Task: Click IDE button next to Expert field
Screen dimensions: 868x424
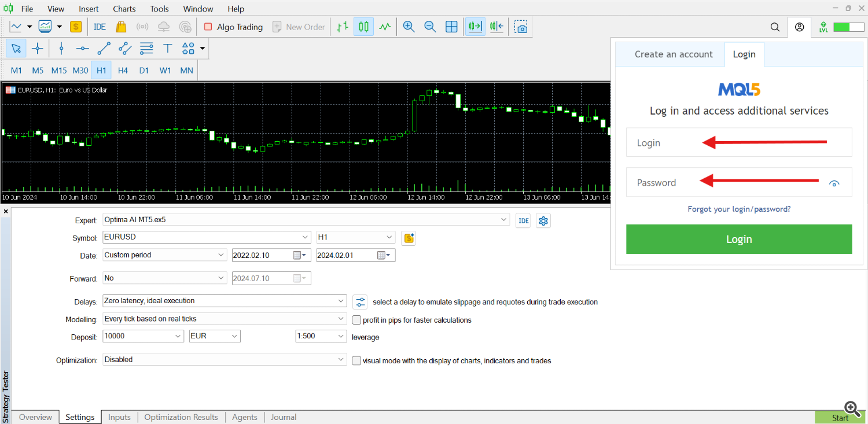Action: coord(523,220)
